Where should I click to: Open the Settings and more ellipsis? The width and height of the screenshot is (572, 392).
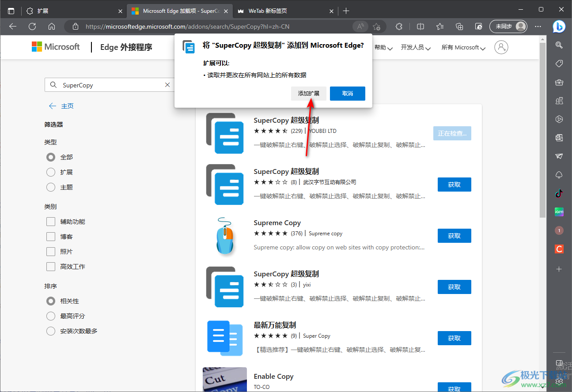pyautogui.click(x=538, y=26)
